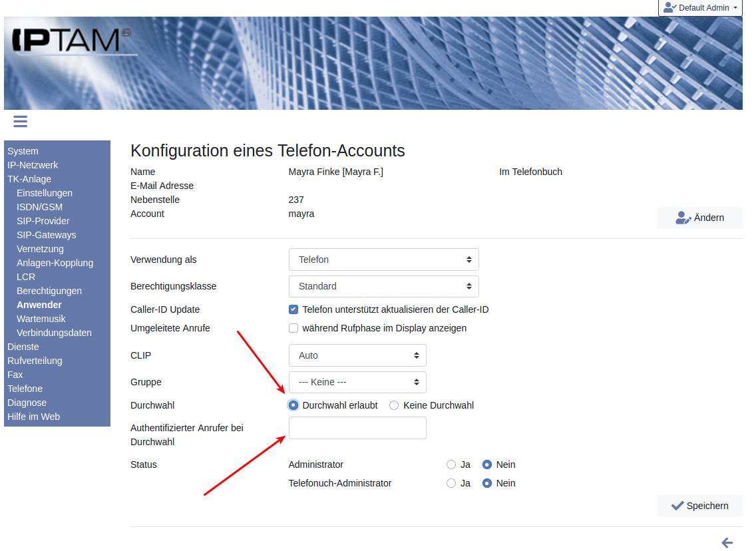
Task: Set Telefonbuch-Administrator to Ja
Action: pos(451,483)
